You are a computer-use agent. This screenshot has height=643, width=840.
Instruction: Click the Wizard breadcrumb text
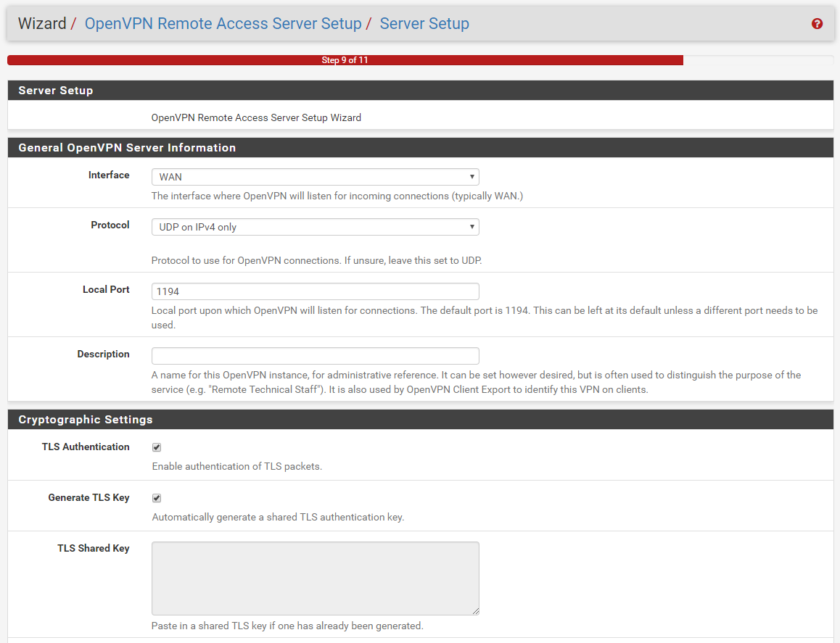[x=42, y=23]
